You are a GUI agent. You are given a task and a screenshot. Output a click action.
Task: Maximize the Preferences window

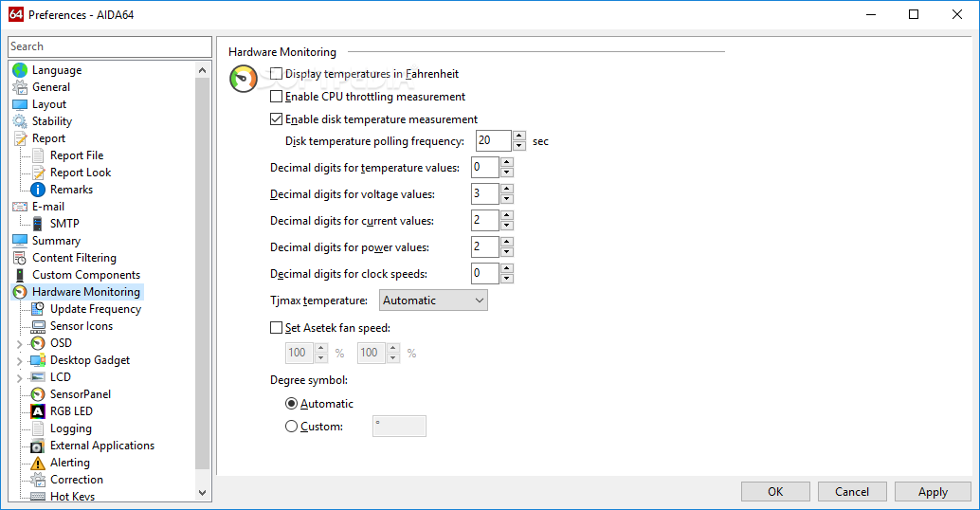point(914,14)
